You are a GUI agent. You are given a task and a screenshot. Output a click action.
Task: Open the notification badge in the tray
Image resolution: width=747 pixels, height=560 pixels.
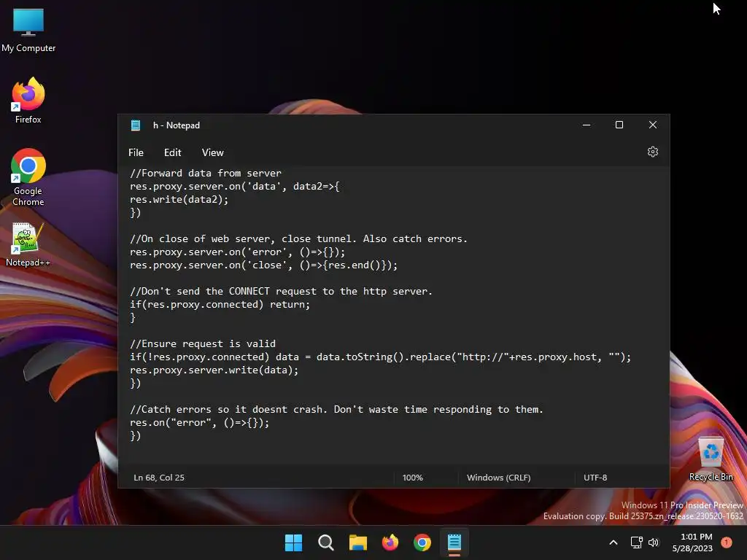(727, 542)
